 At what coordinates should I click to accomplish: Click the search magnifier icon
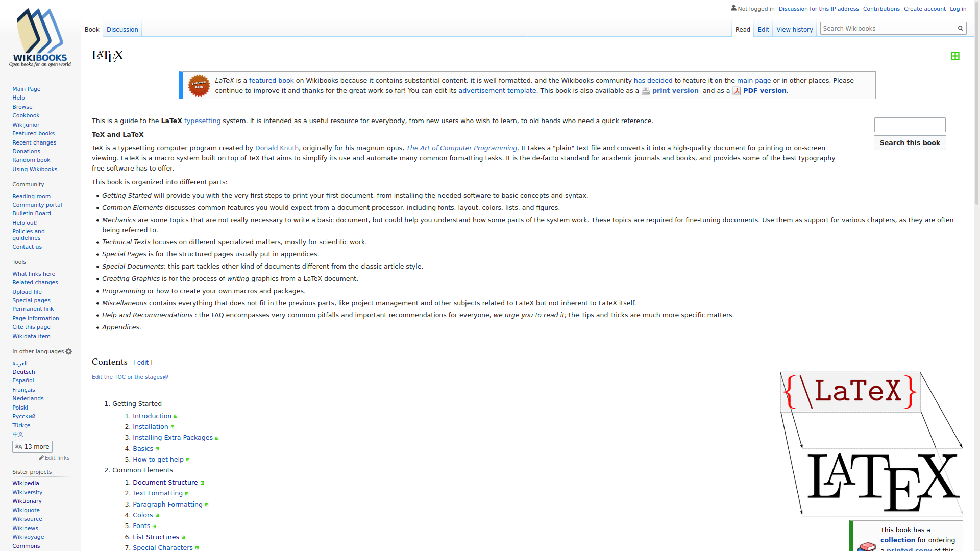coord(960,29)
